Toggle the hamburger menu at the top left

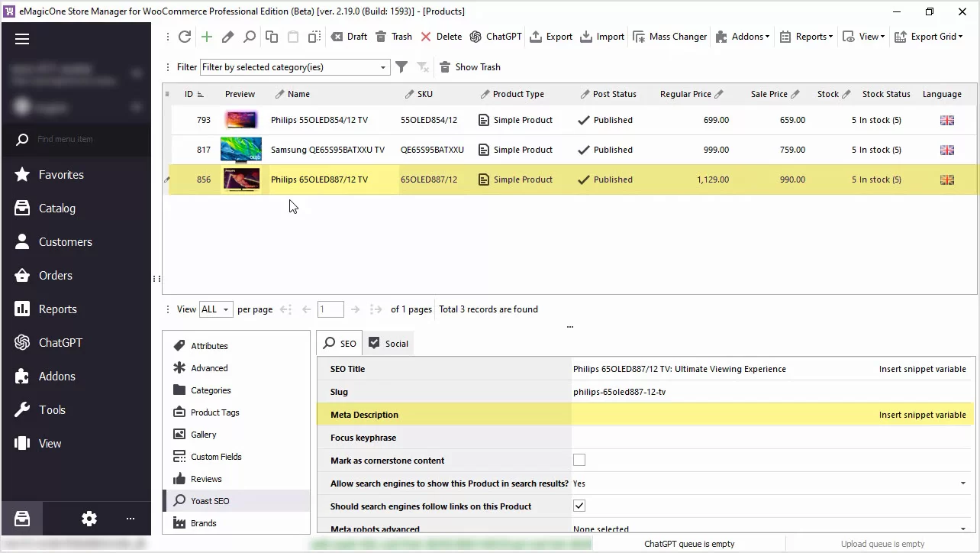pos(22,39)
